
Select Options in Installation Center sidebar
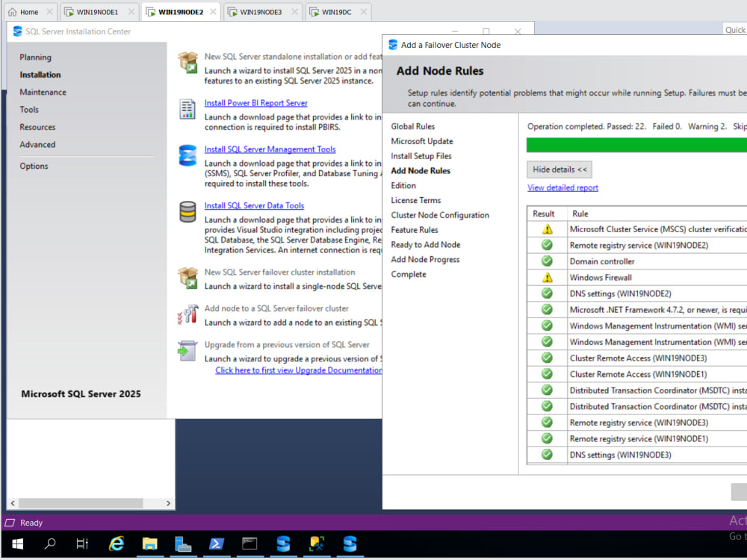coord(34,167)
